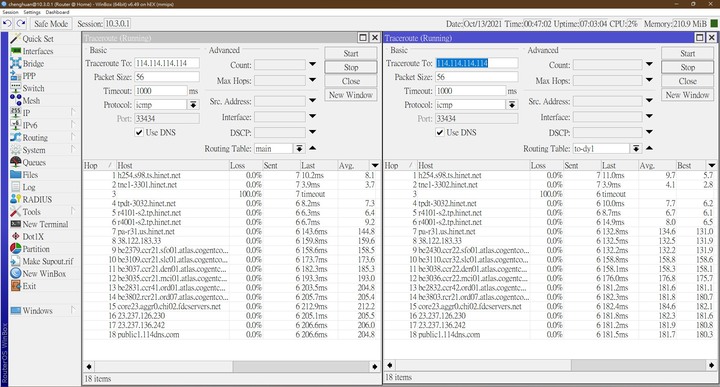The height and width of the screenshot is (387, 720).
Task: Select hop 8 38.122.183.33 in right table
Action: (550, 241)
